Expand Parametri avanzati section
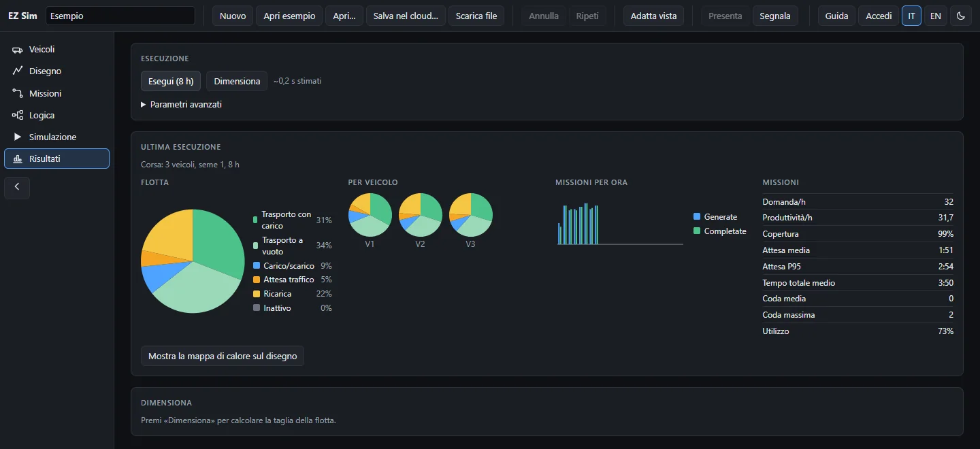This screenshot has width=980, height=449. 181,104
